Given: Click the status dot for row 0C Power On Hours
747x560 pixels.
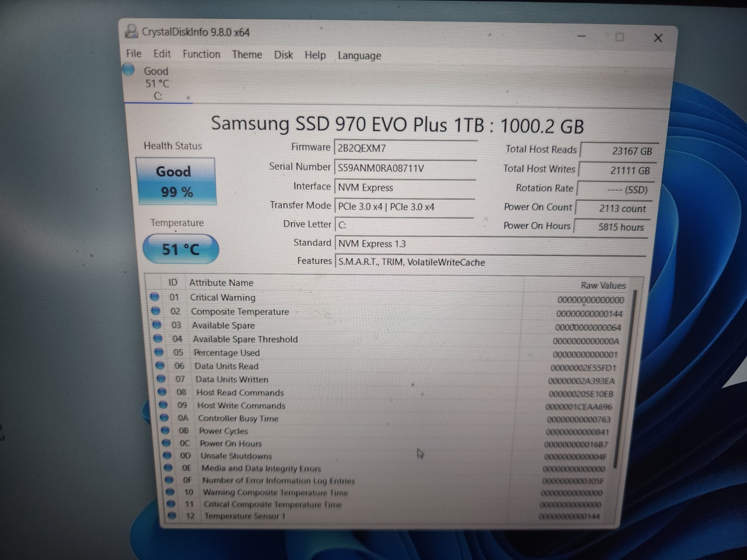Looking at the screenshot, I should [166, 443].
